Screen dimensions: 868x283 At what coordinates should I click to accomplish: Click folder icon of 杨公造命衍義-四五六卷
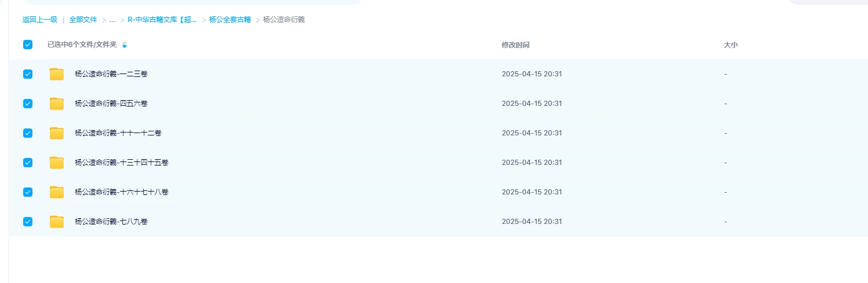coord(57,104)
